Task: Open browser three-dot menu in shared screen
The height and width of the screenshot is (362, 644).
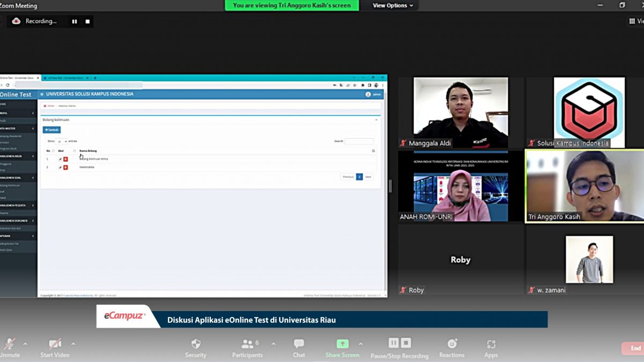Action: point(383,85)
